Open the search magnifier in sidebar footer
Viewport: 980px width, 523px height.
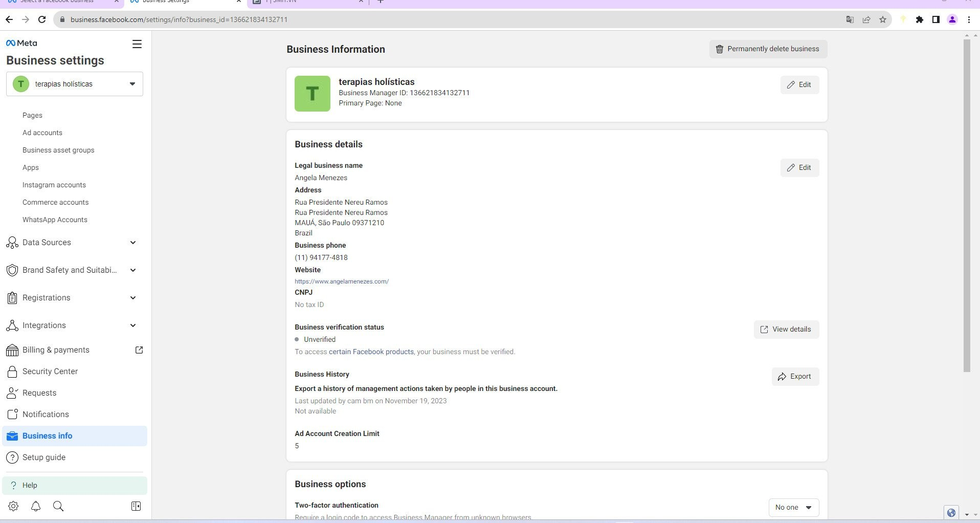[58, 506]
